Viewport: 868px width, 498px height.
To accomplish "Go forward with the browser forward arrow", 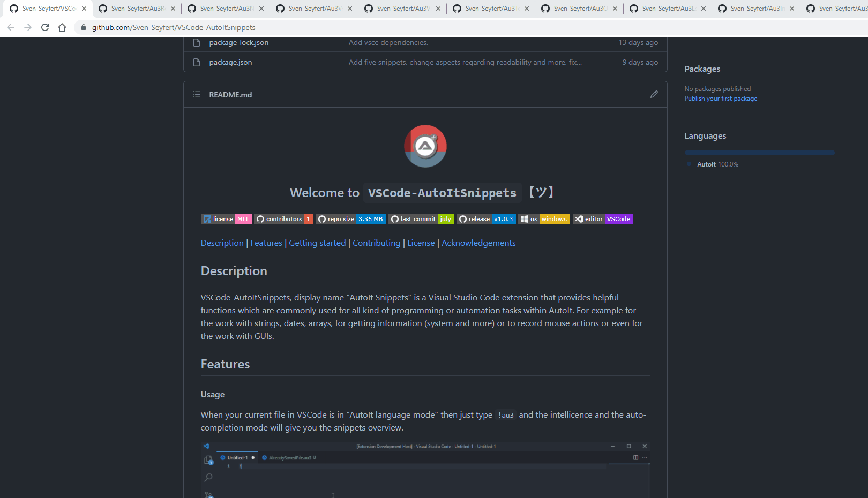I will click(28, 27).
